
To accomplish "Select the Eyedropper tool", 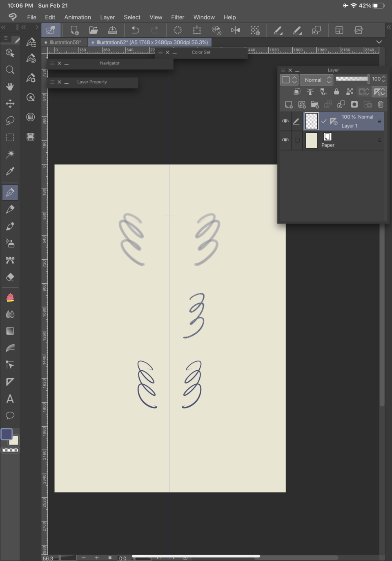I will coord(10,171).
